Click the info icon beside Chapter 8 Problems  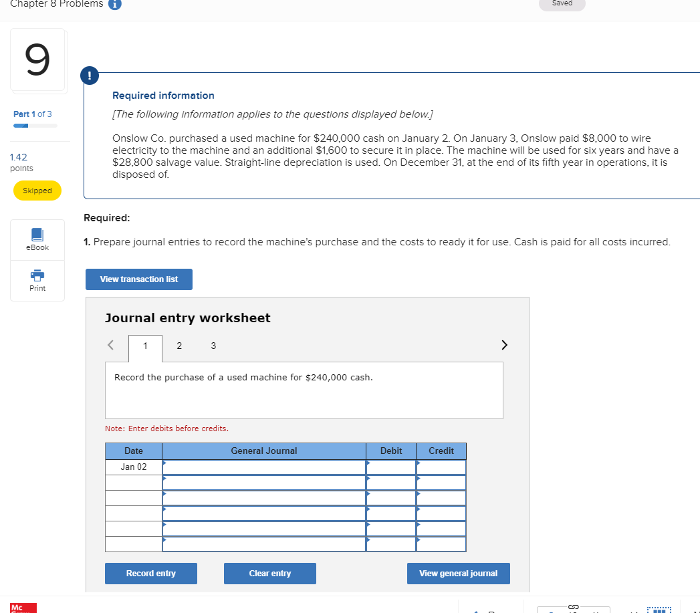tap(115, 4)
